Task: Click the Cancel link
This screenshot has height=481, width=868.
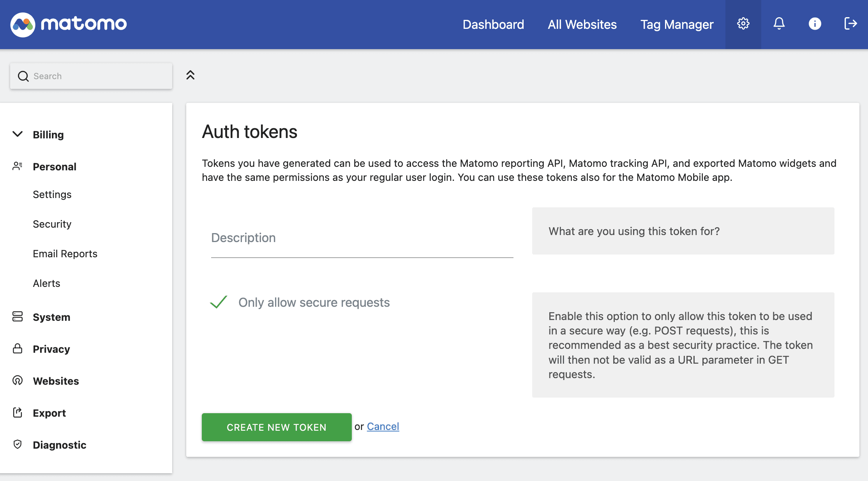Action: click(383, 426)
